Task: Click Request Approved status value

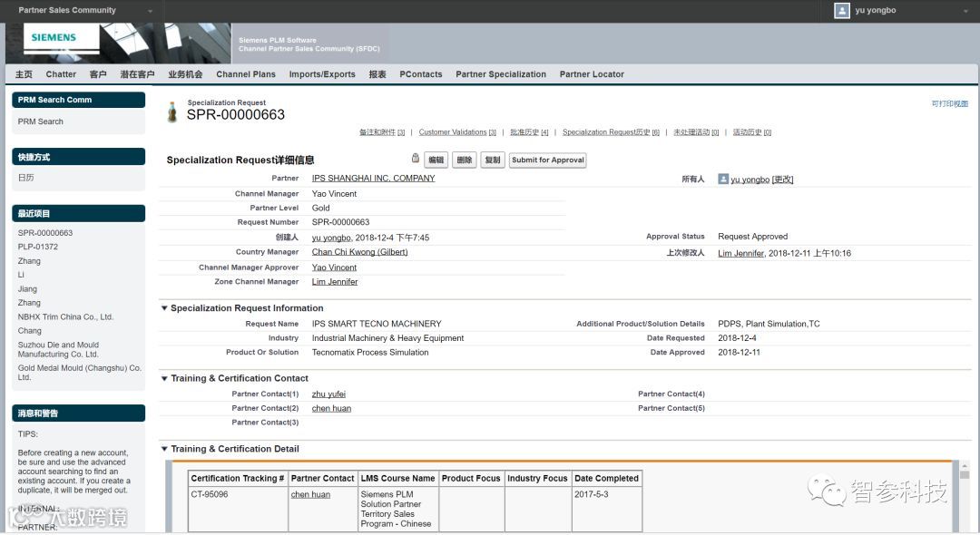Action: pos(752,237)
